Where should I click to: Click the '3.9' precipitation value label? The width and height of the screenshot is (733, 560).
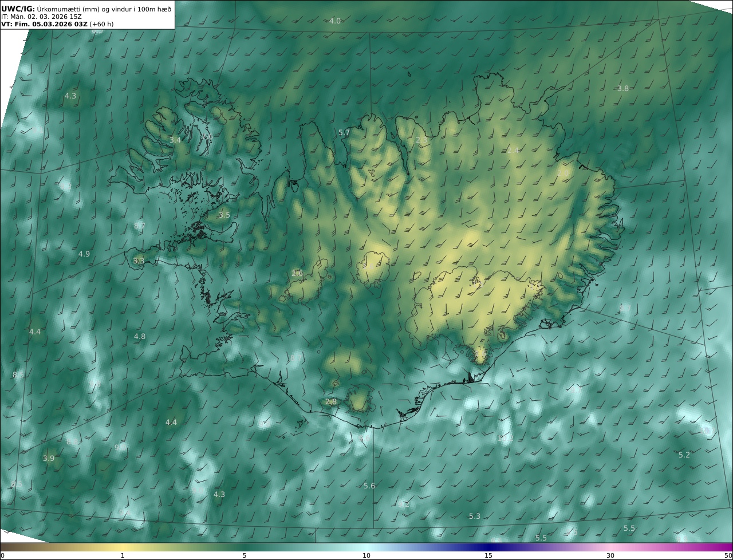[x=49, y=458]
